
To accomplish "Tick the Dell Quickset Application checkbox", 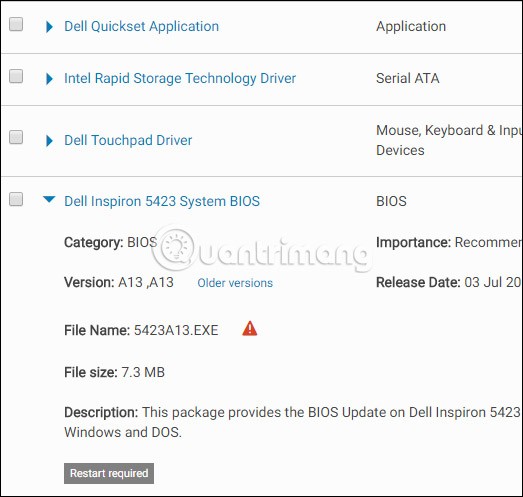I will click(16, 24).
